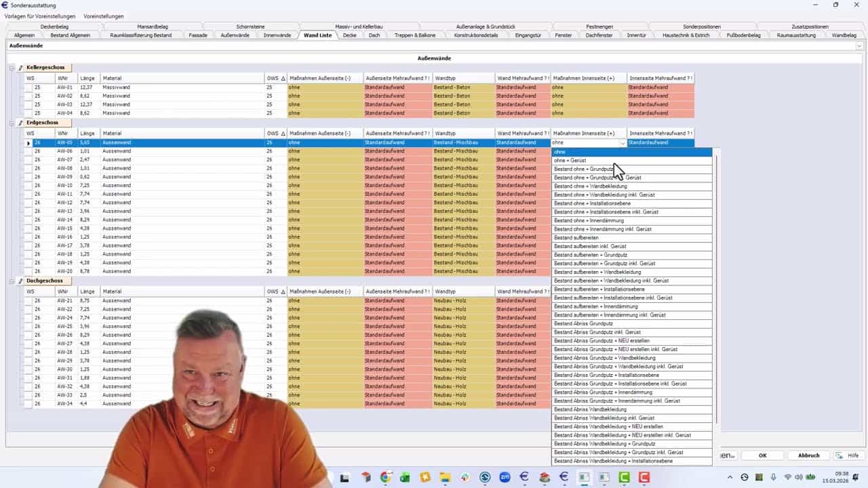
Task: Click the pin icon beside Dachgeschoss
Action: [x=20, y=281]
